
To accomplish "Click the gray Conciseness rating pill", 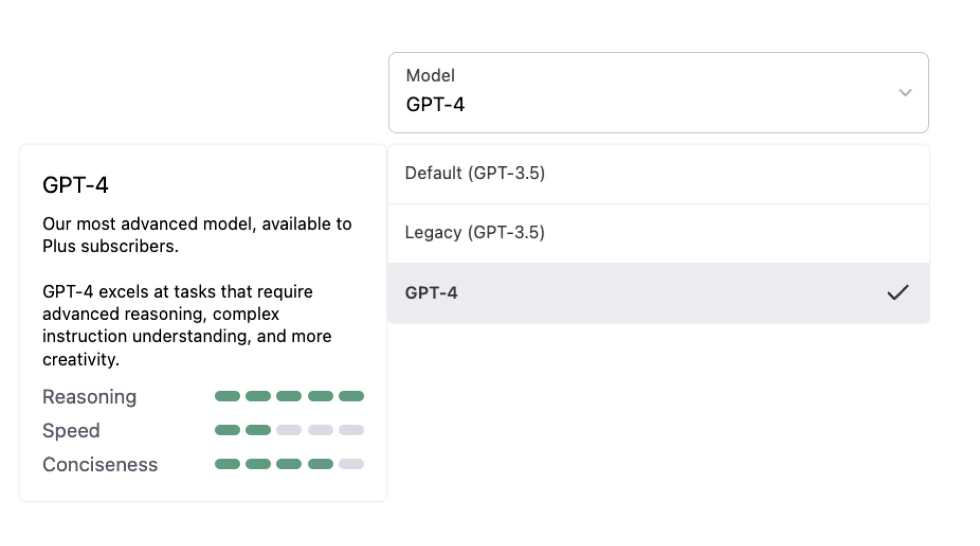I will pyautogui.click(x=351, y=464).
